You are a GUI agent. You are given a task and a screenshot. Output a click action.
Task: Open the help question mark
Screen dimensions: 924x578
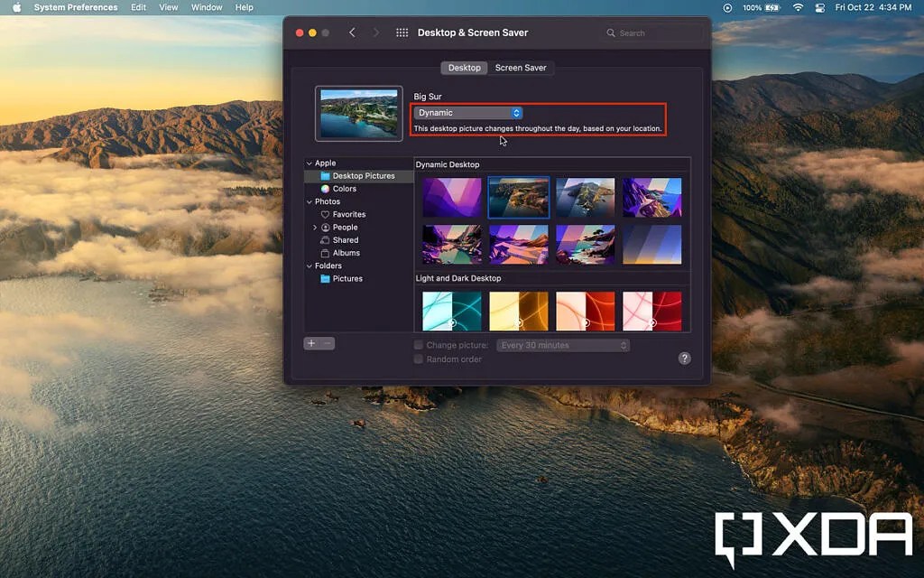pyautogui.click(x=683, y=358)
